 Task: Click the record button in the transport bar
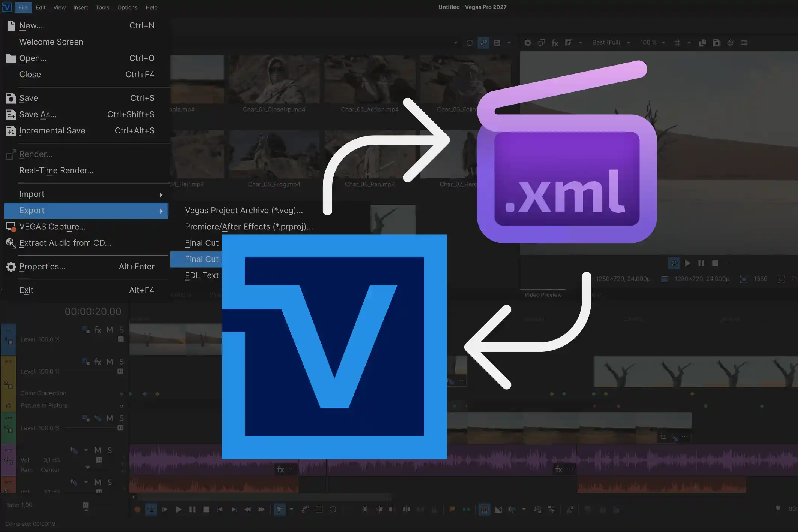(x=137, y=510)
